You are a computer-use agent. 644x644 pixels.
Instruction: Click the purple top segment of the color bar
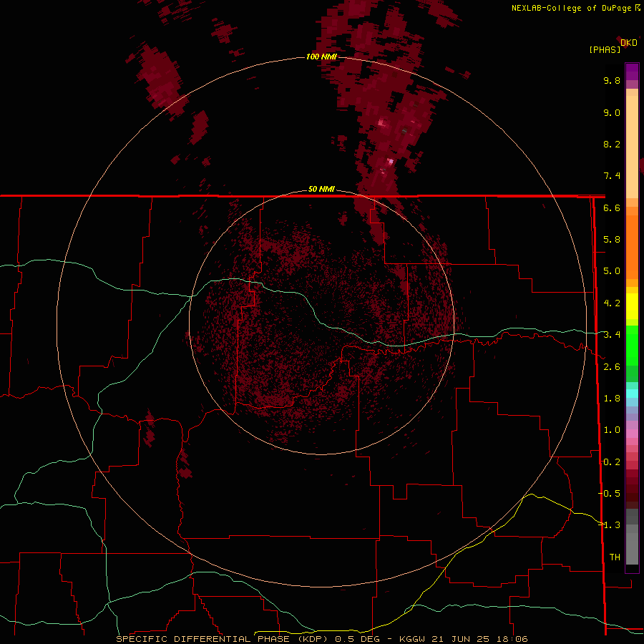pyautogui.click(x=632, y=72)
